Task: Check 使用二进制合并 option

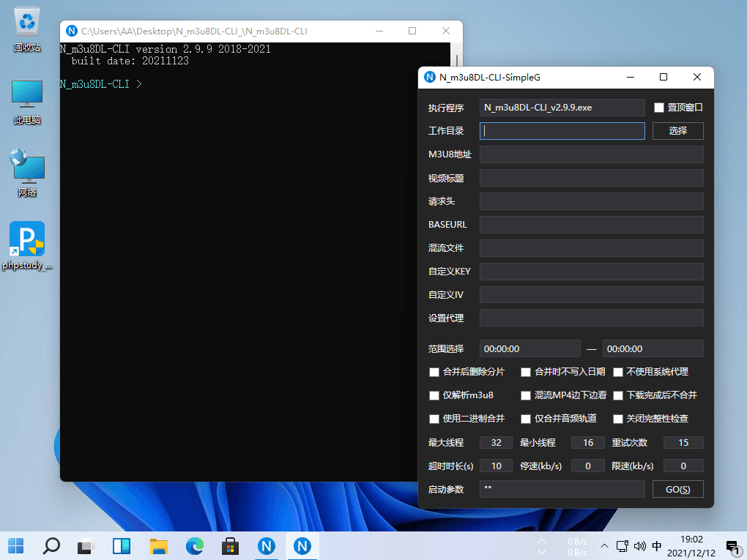Action: (x=434, y=419)
